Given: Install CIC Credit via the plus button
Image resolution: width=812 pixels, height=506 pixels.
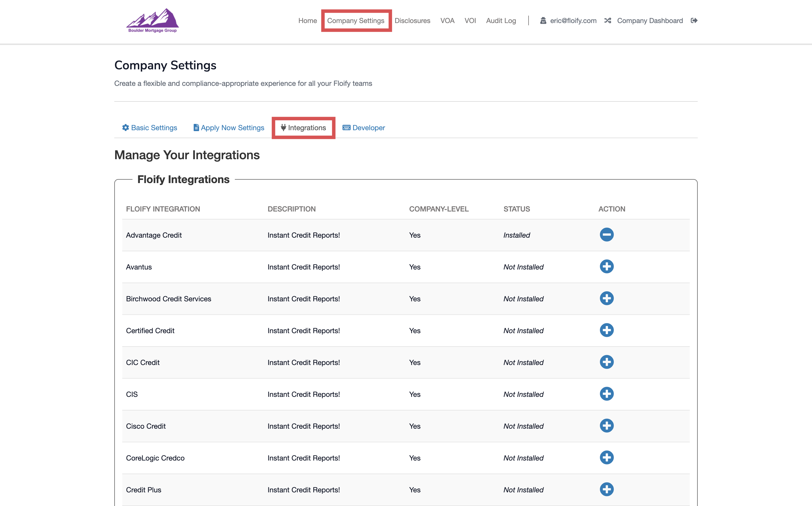Looking at the screenshot, I should 606,362.
